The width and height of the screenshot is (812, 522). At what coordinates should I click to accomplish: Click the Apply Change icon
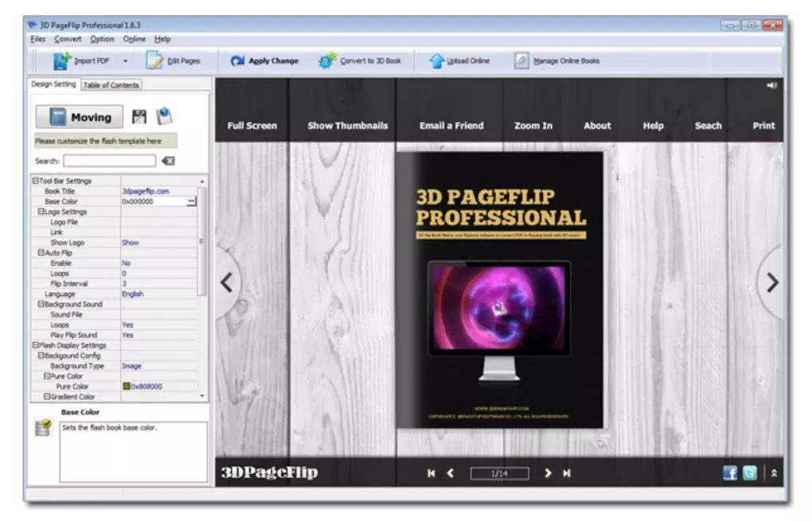tap(236, 60)
